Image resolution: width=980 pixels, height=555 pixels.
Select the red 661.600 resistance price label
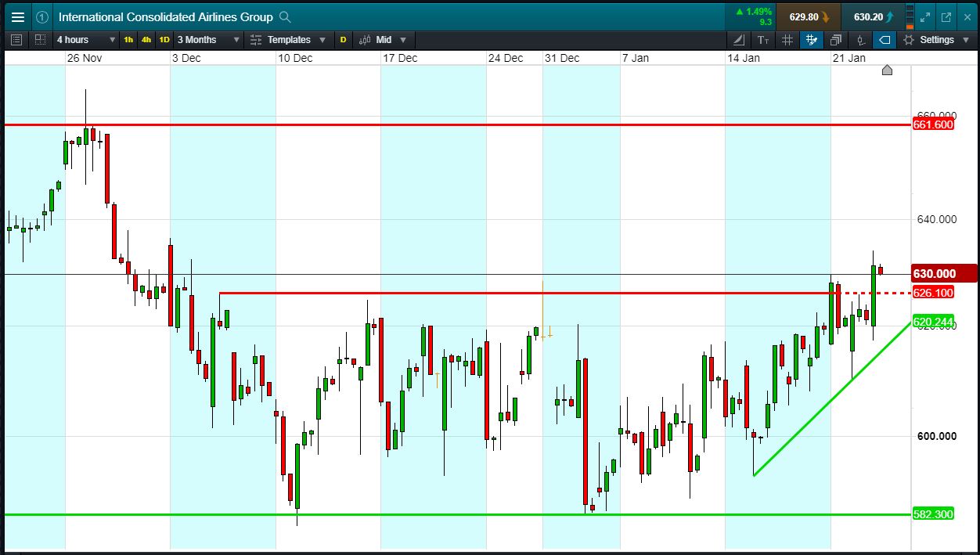[933, 124]
